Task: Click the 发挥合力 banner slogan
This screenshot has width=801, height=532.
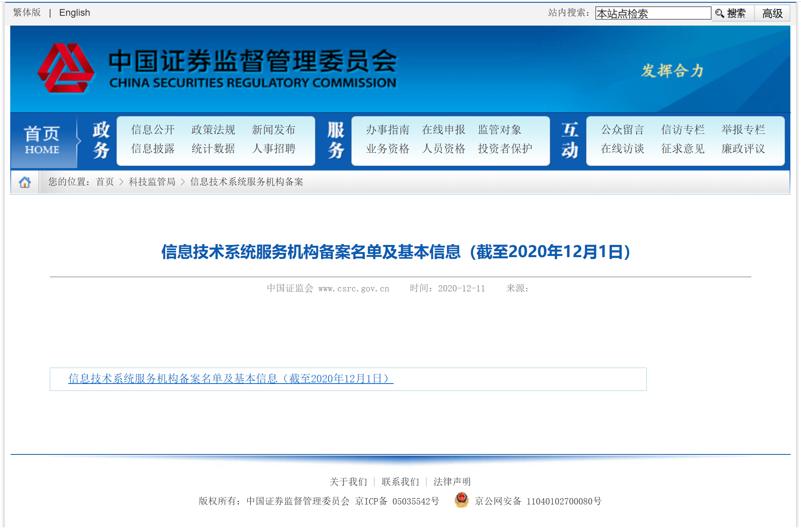Action: (x=672, y=70)
